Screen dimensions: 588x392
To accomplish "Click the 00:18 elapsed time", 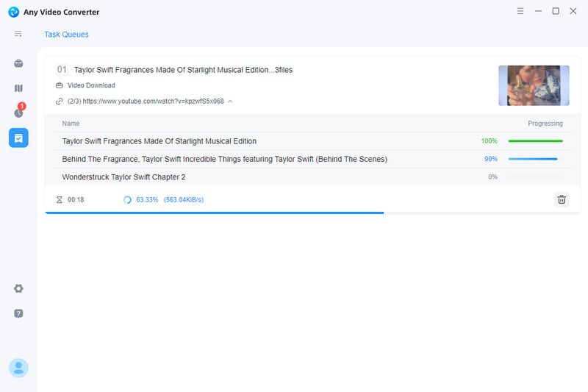I will tap(76, 199).
